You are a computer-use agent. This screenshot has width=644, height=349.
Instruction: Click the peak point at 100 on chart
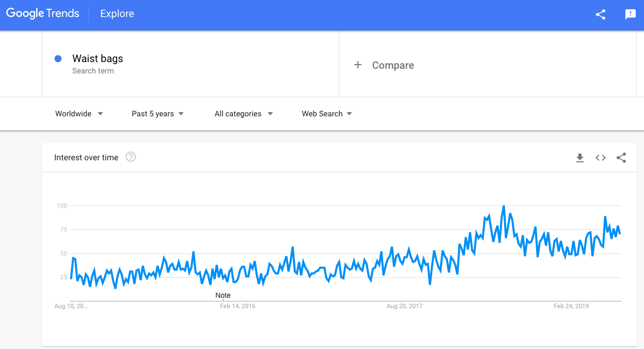coord(504,206)
